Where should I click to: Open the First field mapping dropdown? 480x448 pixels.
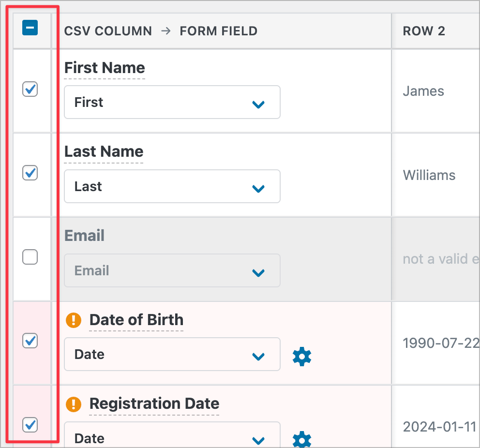[x=172, y=102]
